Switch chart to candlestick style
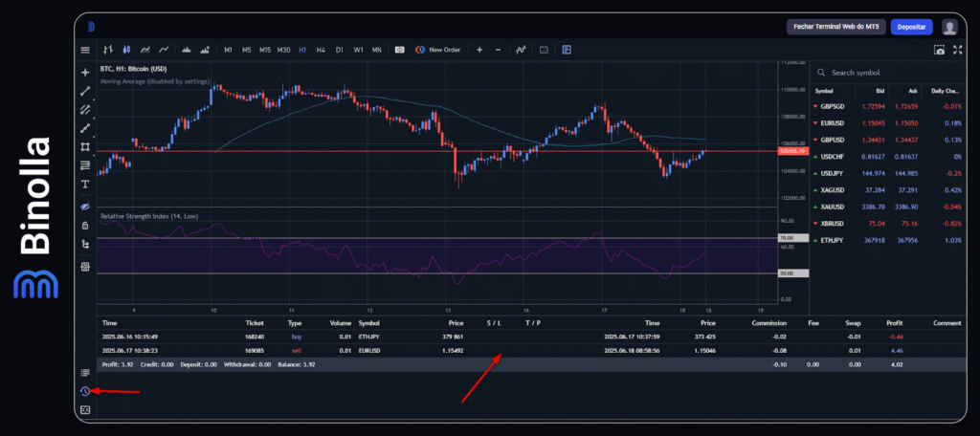The image size is (980, 436). (123, 50)
